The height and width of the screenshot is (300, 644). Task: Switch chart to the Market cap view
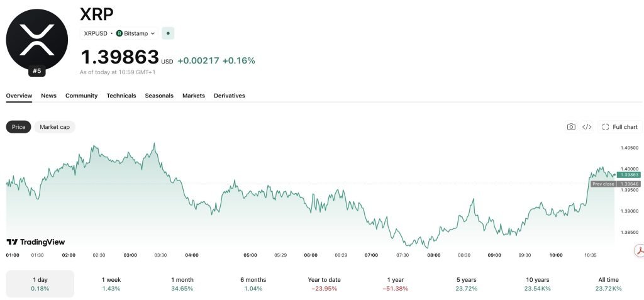[x=55, y=127]
